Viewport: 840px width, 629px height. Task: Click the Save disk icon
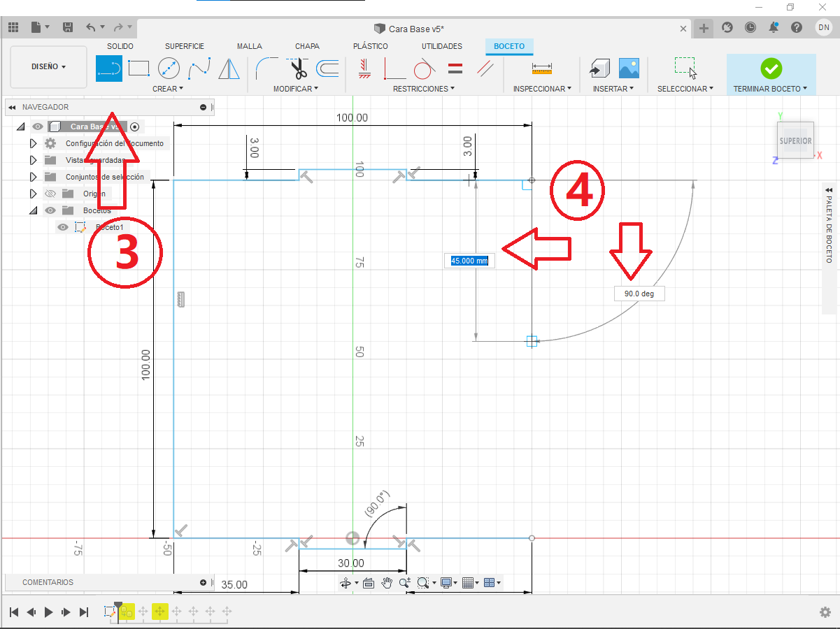point(68,27)
